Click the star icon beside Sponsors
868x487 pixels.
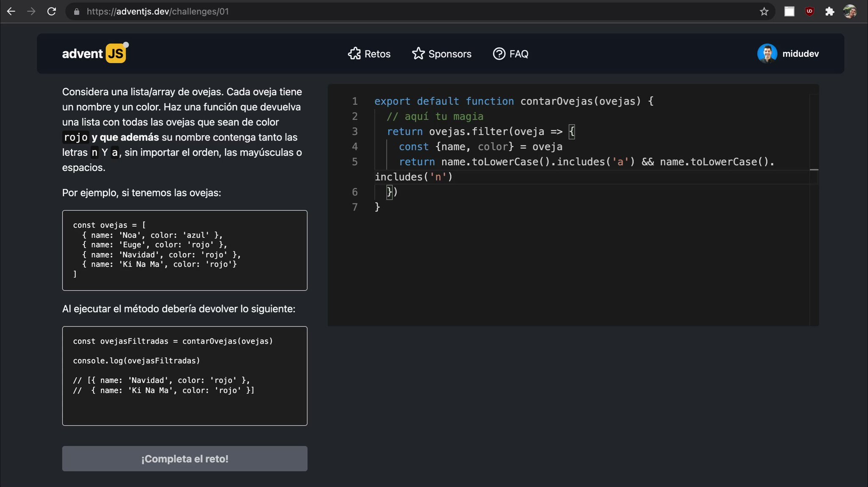pyautogui.click(x=419, y=54)
